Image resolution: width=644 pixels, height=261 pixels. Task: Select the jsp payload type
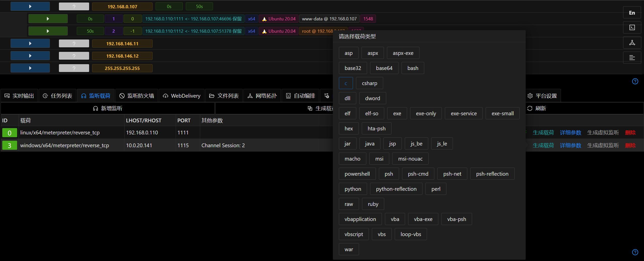392,143
